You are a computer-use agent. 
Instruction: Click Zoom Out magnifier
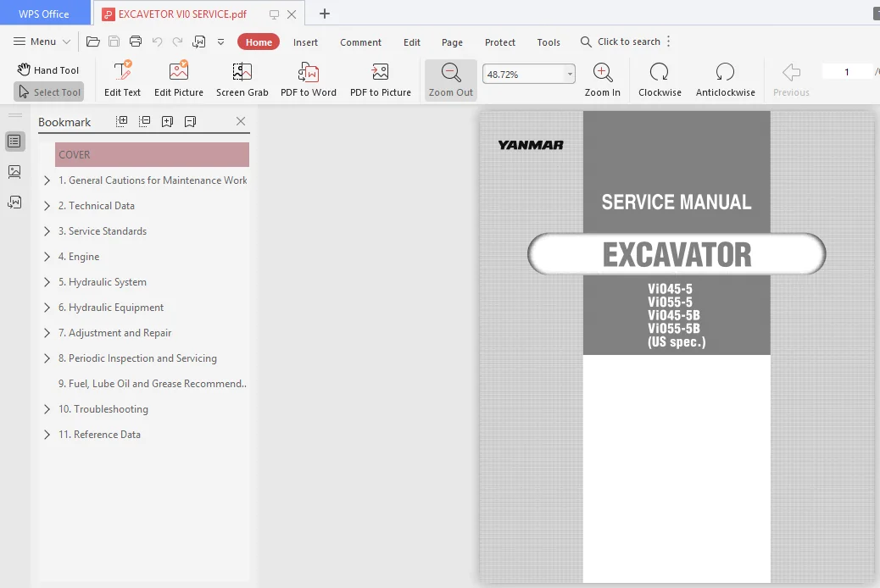(451, 79)
